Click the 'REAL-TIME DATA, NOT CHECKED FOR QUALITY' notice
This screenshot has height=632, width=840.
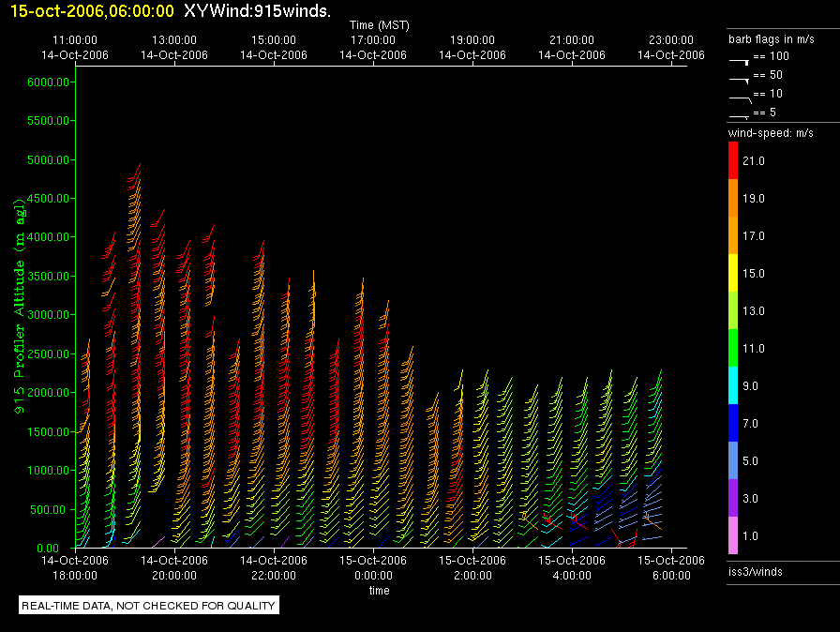(149, 606)
